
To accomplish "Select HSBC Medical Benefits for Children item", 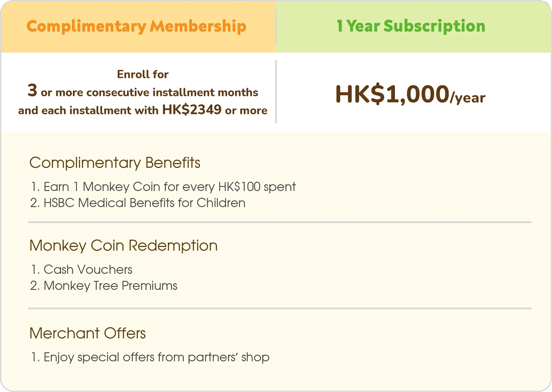I will 138,203.
